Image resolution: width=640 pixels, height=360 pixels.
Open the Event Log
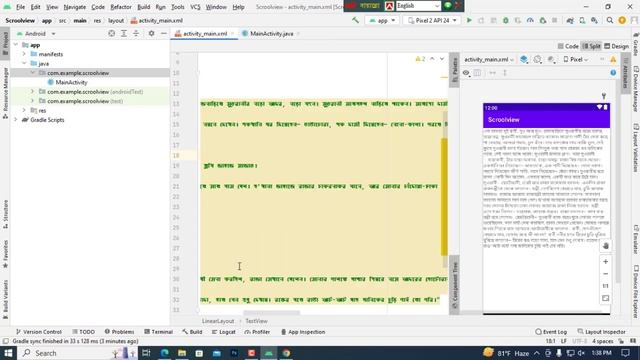(x=551, y=332)
